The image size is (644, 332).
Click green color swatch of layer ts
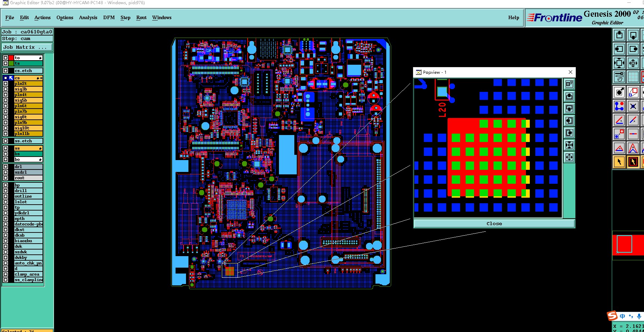tap(11, 63)
